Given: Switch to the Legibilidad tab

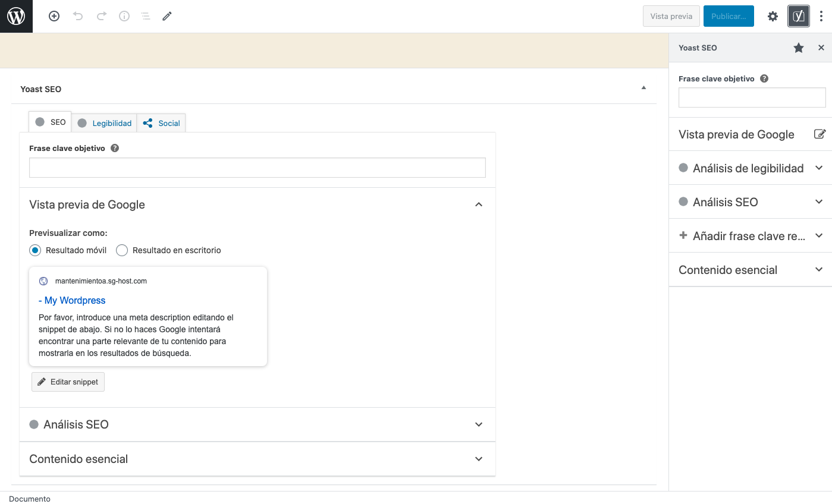Looking at the screenshot, I should click(x=105, y=123).
